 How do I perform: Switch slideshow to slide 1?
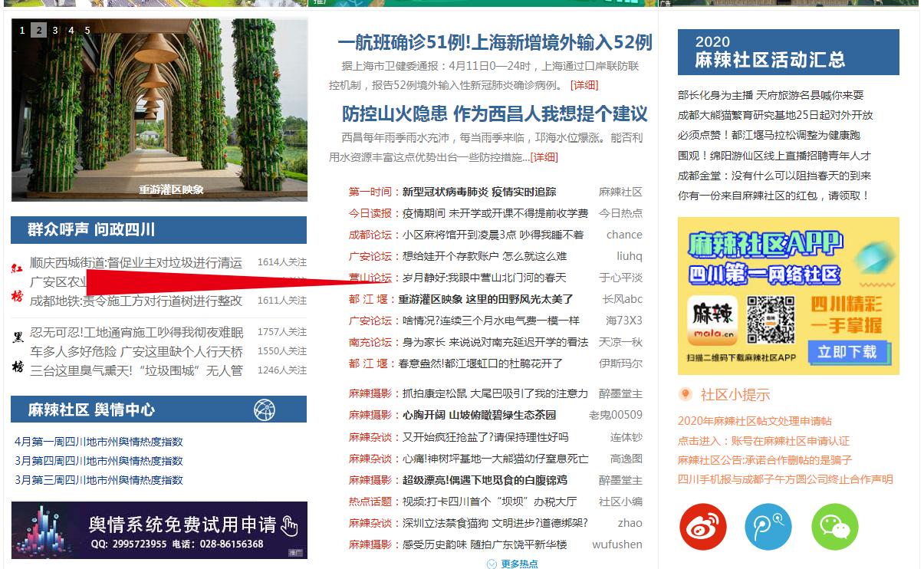coord(22,31)
